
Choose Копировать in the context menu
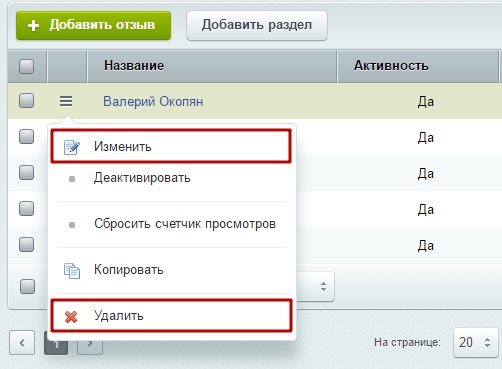tap(171, 270)
